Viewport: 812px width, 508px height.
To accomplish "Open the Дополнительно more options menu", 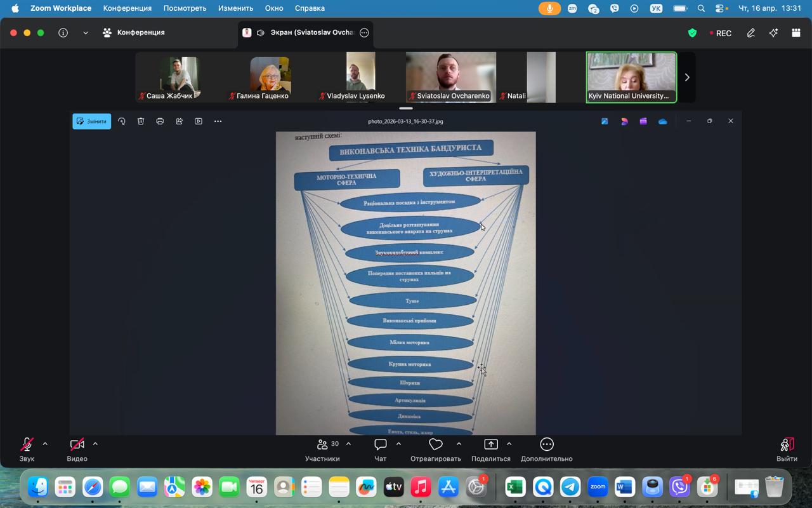I will pyautogui.click(x=547, y=450).
